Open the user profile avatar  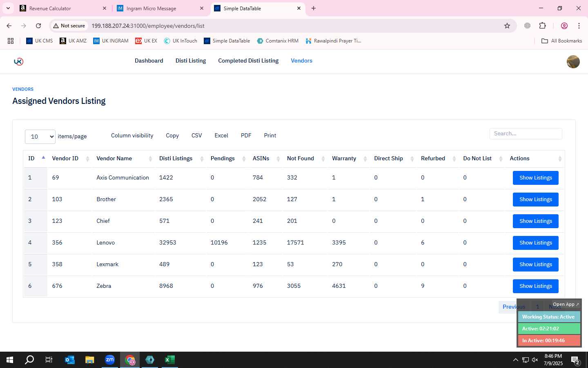coord(573,61)
